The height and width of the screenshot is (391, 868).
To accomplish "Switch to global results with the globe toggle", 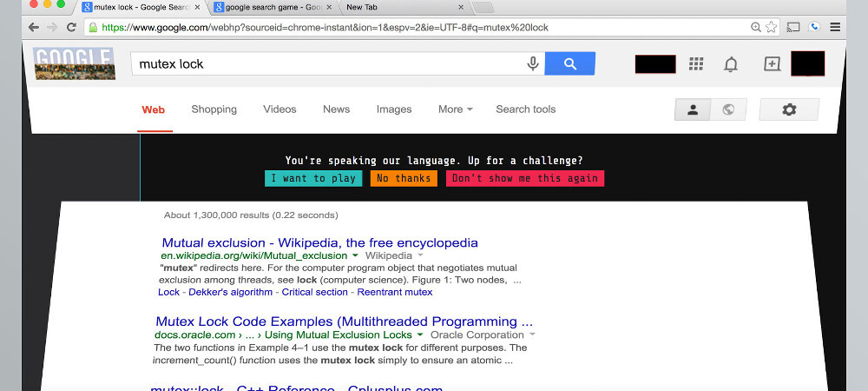I will point(728,109).
